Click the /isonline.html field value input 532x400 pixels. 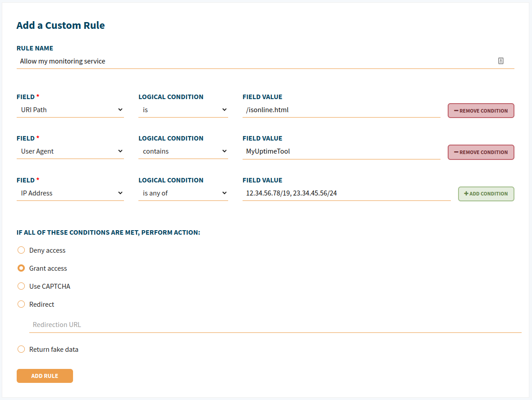tap(341, 110)
